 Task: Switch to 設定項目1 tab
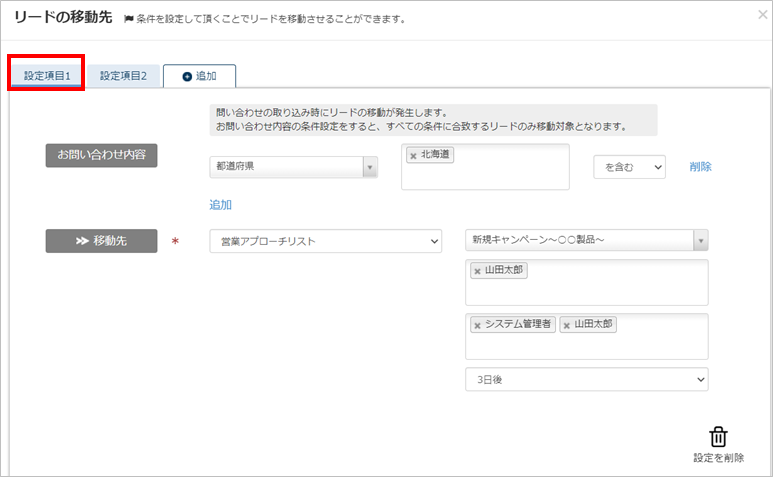coord(47,76)
